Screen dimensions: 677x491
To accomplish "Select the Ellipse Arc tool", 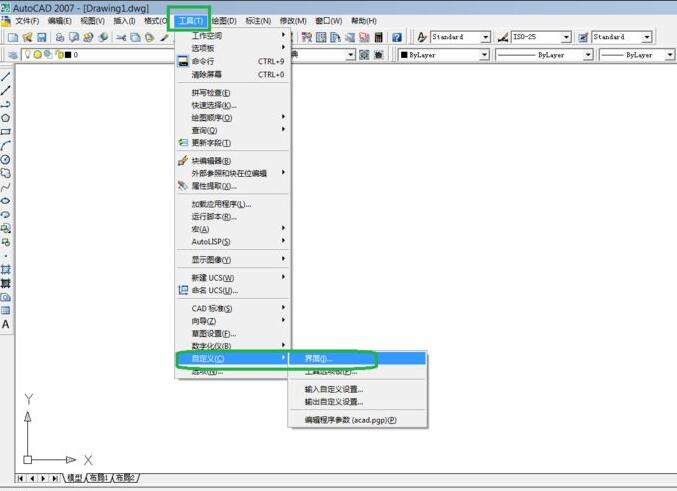I will pos(6,215).
